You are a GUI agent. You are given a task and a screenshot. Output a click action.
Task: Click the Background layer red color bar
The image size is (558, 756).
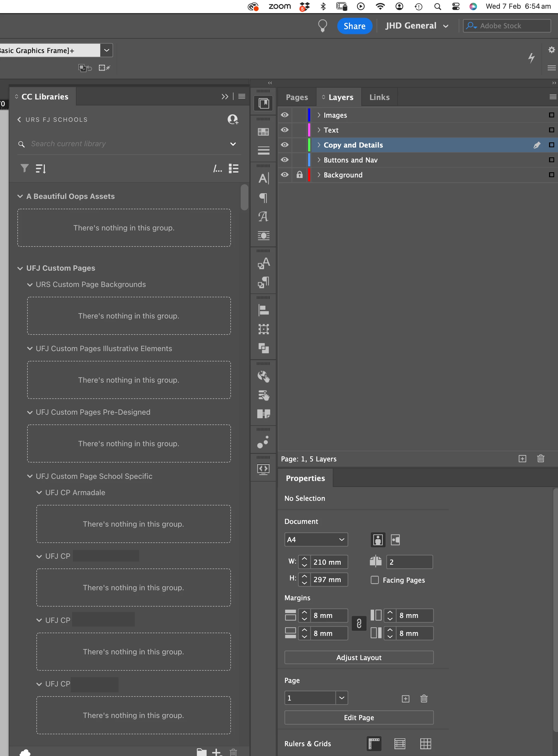pos(309,175)
